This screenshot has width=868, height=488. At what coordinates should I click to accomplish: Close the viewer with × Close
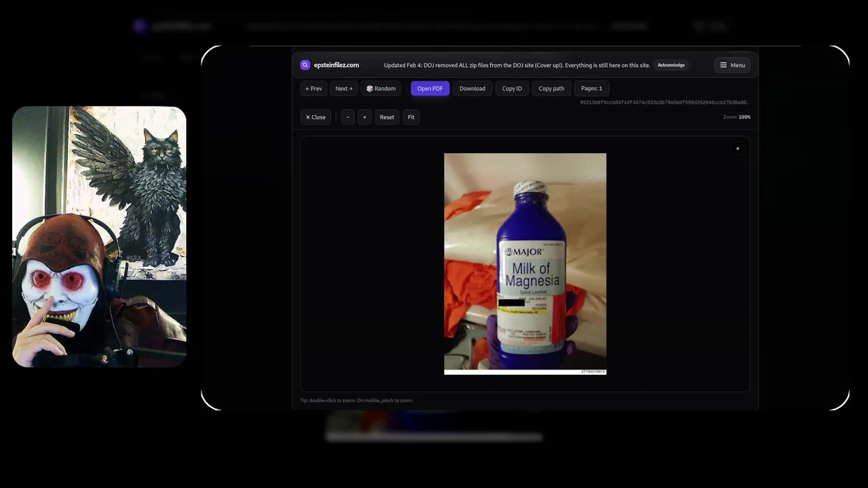[315, 117]
